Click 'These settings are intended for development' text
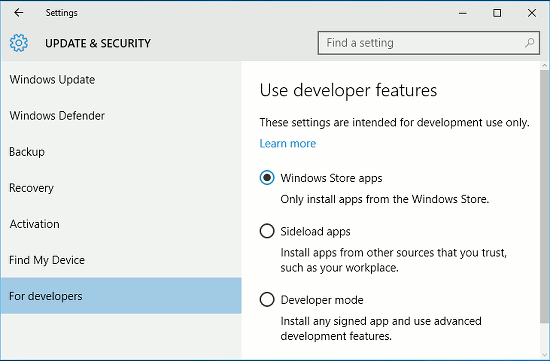 [395, 122]
